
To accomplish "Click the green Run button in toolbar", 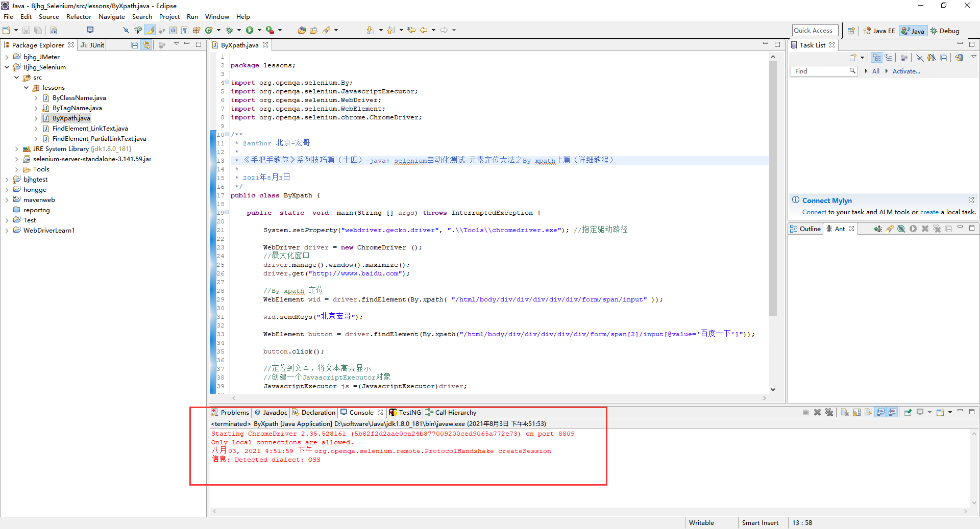I will pyautogui.click(x=250, y=31).
